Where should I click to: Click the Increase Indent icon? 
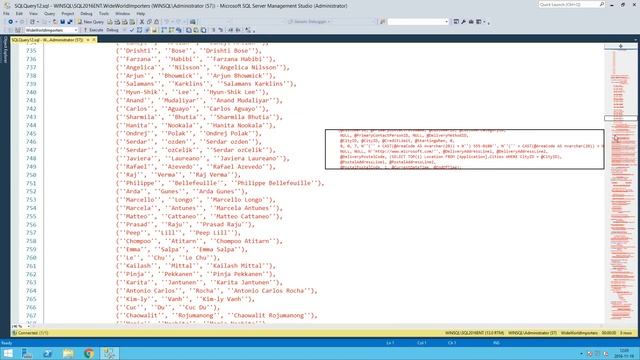(x=238, y=30)
